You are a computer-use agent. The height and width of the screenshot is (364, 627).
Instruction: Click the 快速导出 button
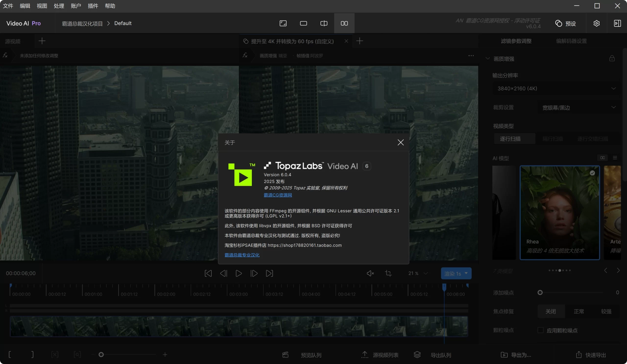591,355
